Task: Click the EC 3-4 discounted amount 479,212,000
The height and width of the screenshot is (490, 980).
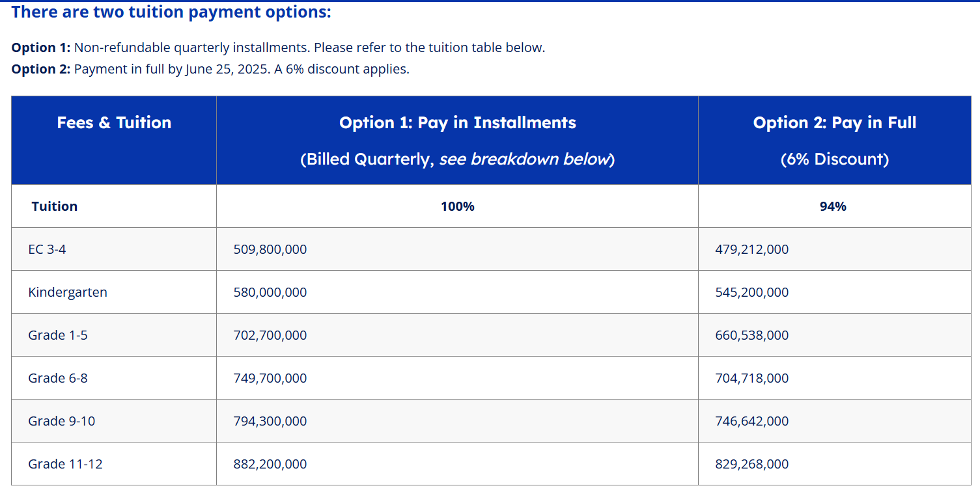Action: coord(751,249)
